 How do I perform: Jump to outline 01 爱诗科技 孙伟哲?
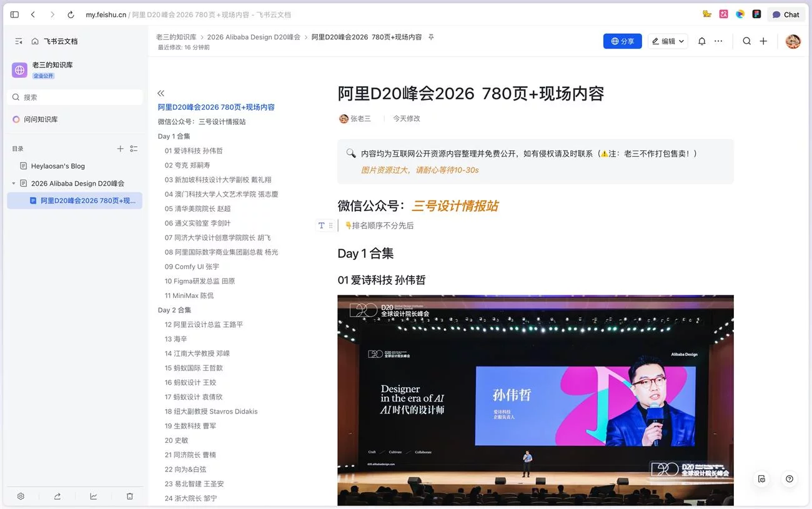(x=194, y=151)
